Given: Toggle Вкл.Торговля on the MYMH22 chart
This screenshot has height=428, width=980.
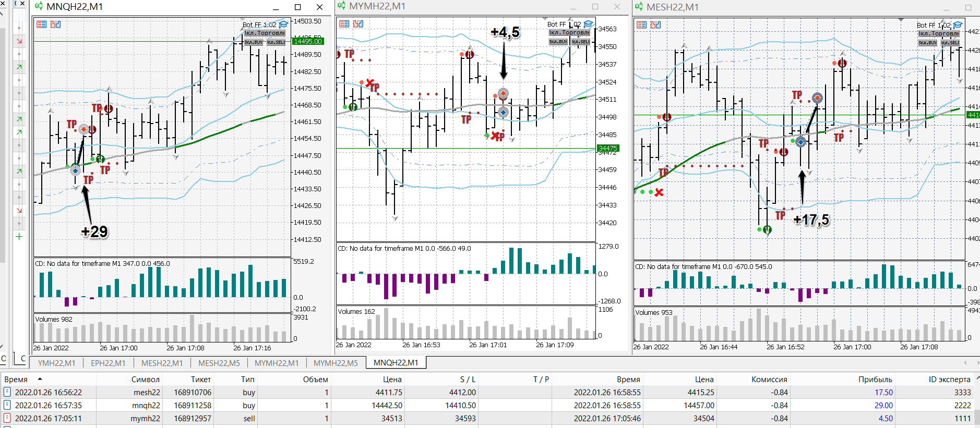Looking at the screenshot, I should (569, 32).
